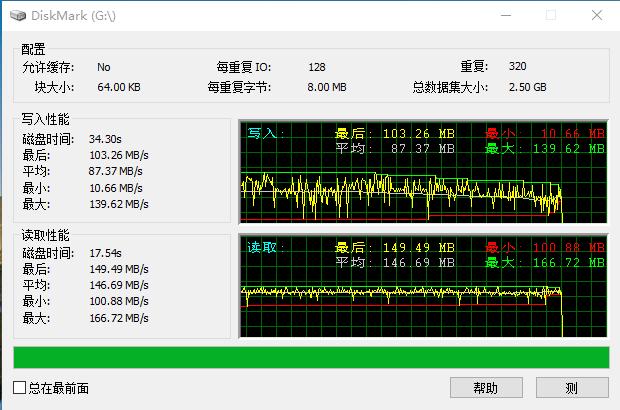Click write average 87.37 MB/s

pos(115,171)
